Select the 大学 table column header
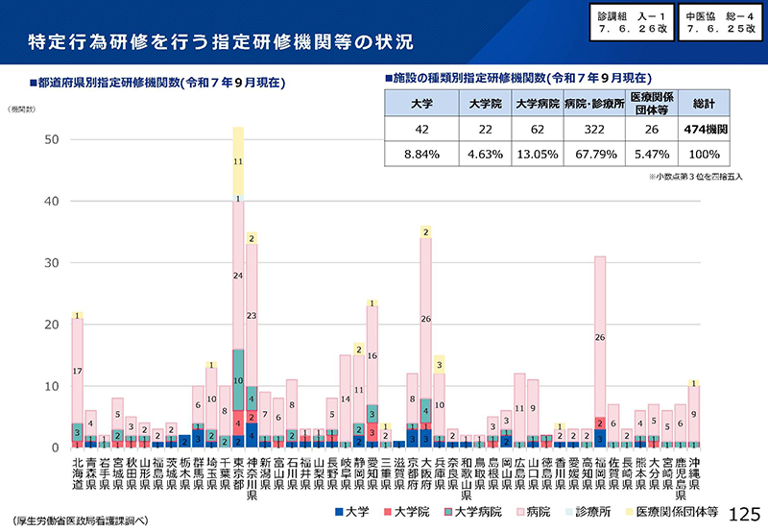Image resolution: width=768 pixels, height=532 pixels. pos(420,104)
